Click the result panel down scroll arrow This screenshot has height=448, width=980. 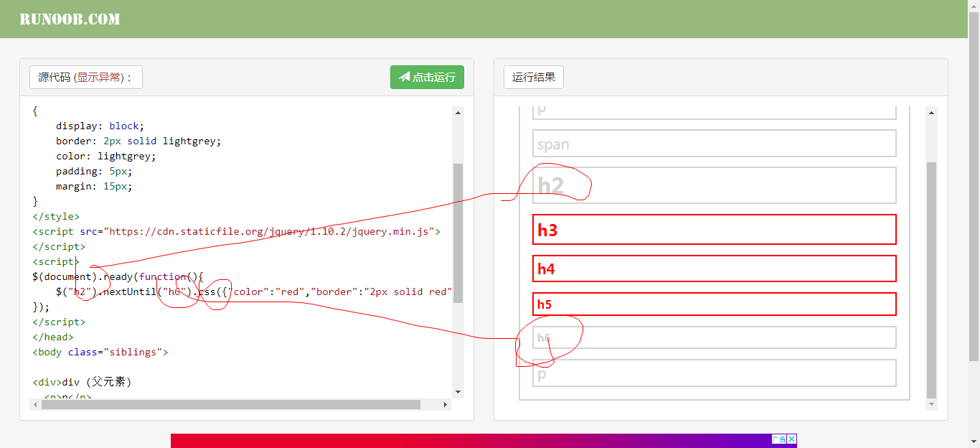[932, 404]
